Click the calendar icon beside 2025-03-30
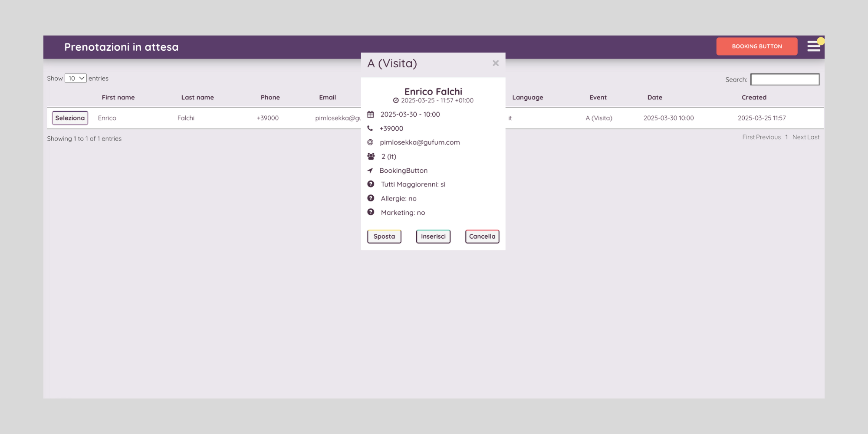Screen dimensions: 868x434 371,115
